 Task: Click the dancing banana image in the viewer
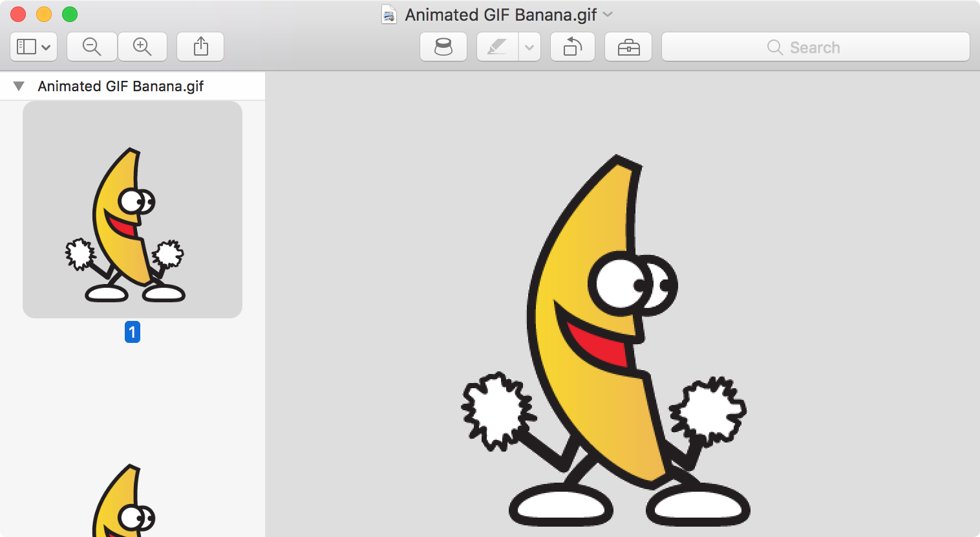(x=605, y=340)
